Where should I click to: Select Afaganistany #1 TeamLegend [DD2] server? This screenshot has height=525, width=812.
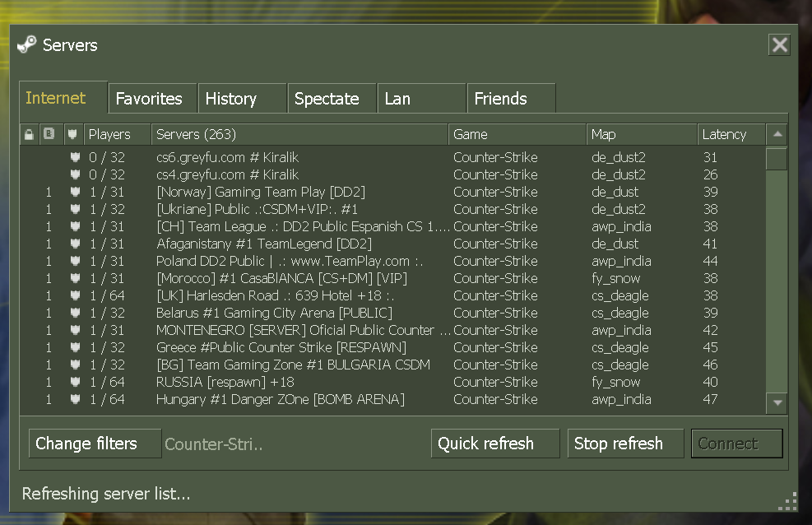coord(392,244)
